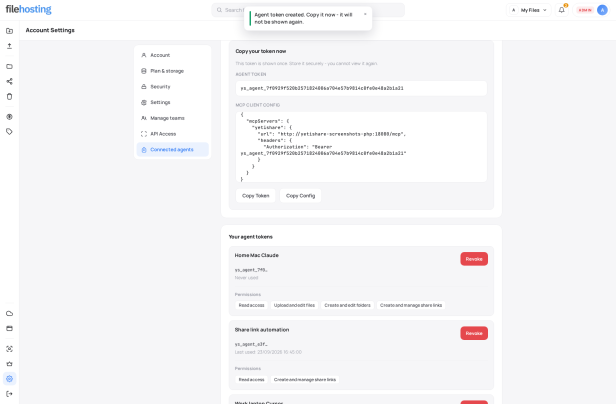Click the filehosting logo
Image resolution: width=616 pixels, height=404 pixels.
tap(28, 9)
